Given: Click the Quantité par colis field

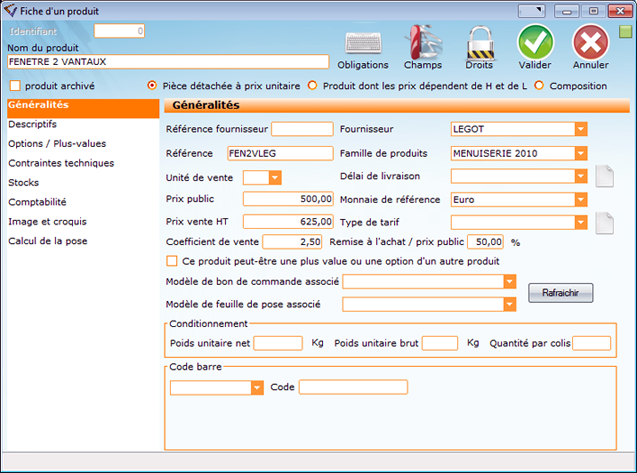Looking at the screenshot, I should (592, 343).
